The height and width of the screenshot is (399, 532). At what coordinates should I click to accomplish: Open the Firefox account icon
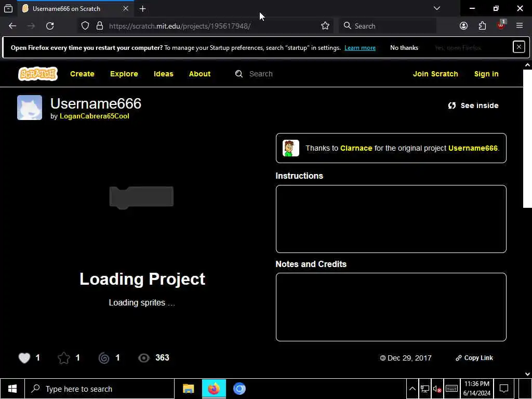pyautogui.click(x=463, y=26)
